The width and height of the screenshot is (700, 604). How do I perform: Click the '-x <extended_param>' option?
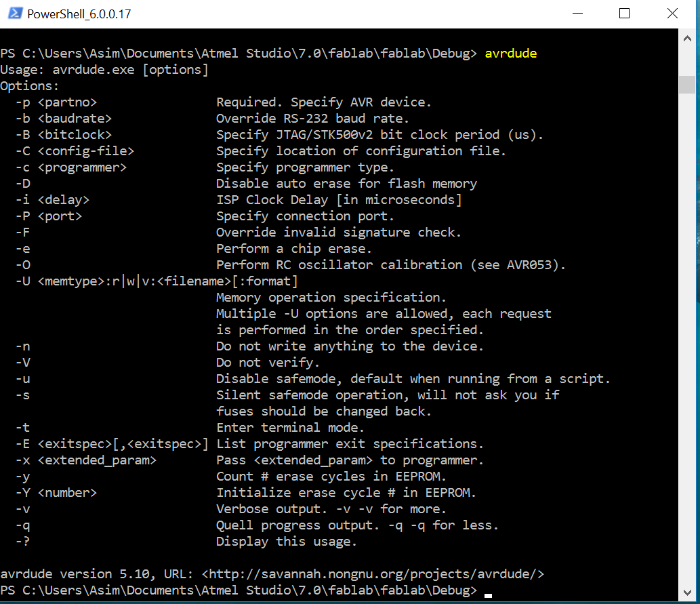pos(86,460)
